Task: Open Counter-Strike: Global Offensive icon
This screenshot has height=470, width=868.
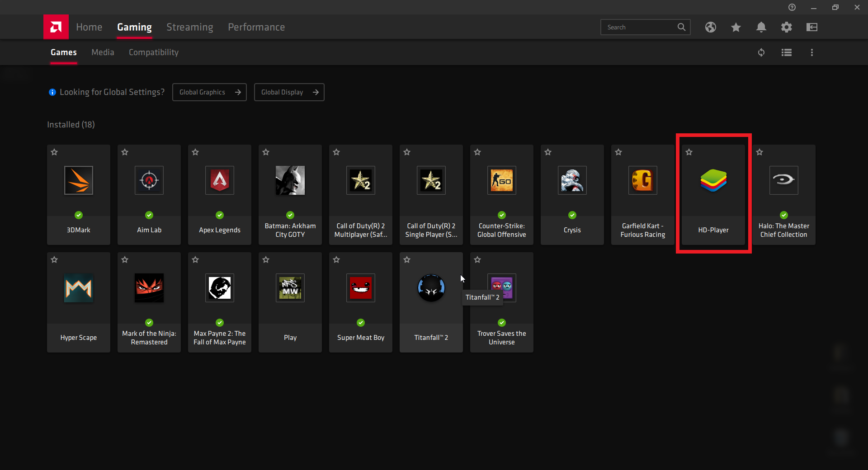Action: coord(502,180)
